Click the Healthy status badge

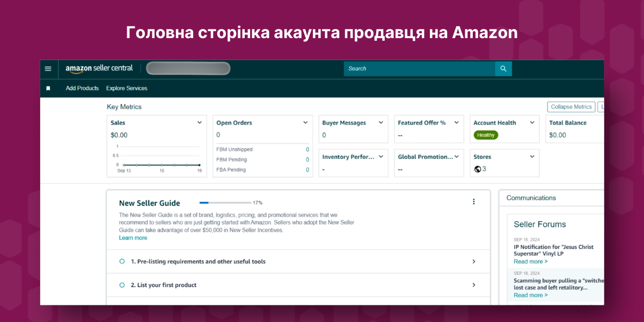click(486, 135)
